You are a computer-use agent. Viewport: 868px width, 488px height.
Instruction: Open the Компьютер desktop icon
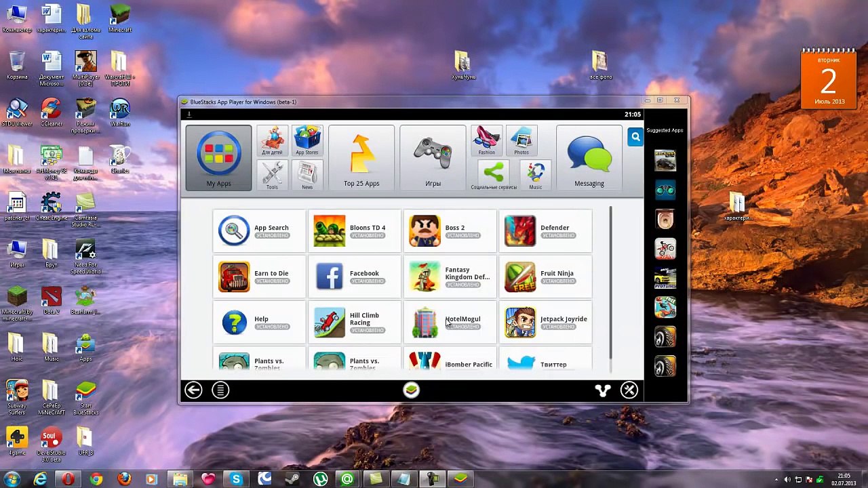click(x=17, y=19)
